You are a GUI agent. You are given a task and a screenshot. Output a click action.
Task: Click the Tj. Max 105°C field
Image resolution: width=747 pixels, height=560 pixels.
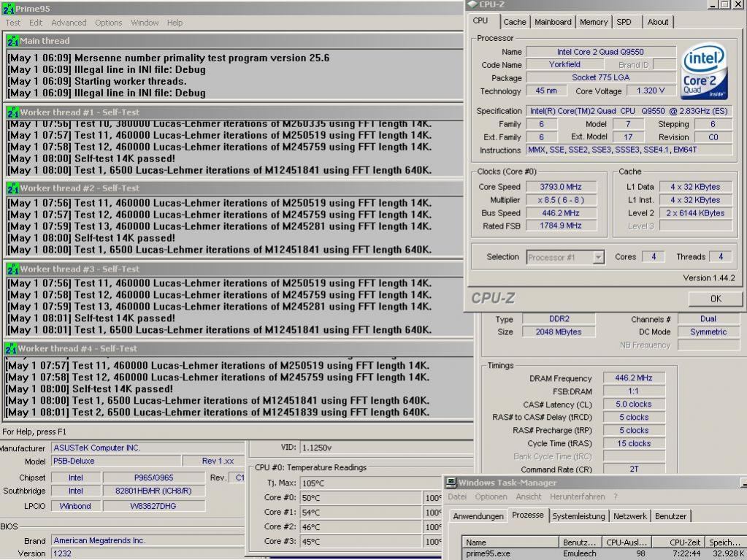371,483
